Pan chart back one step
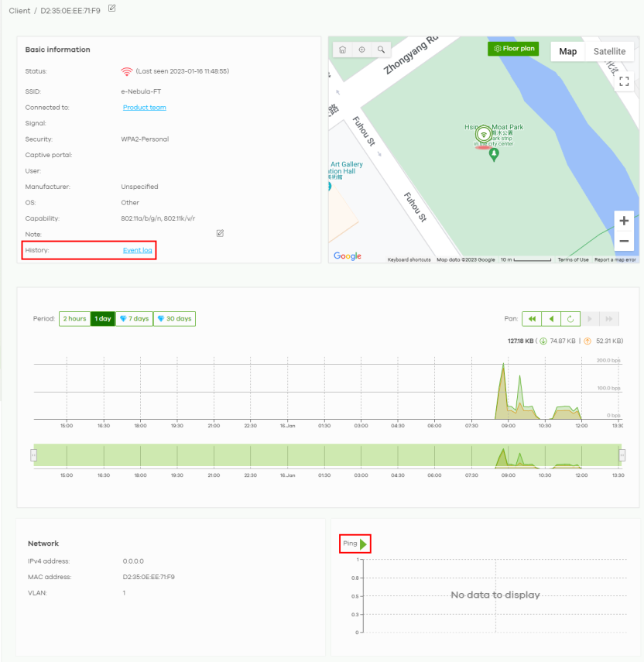The width and height of the screenshot is (644, 662). click(x=551, y=319)
